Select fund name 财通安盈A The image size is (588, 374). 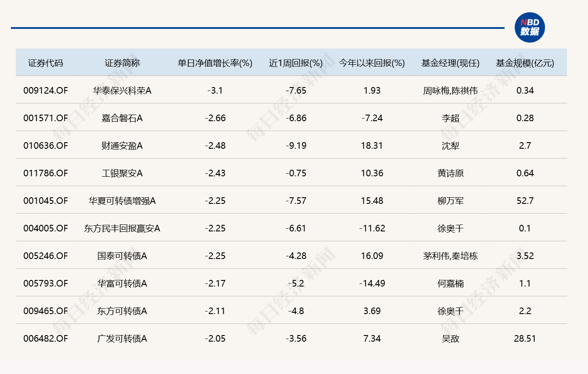[x=122, y=146]
